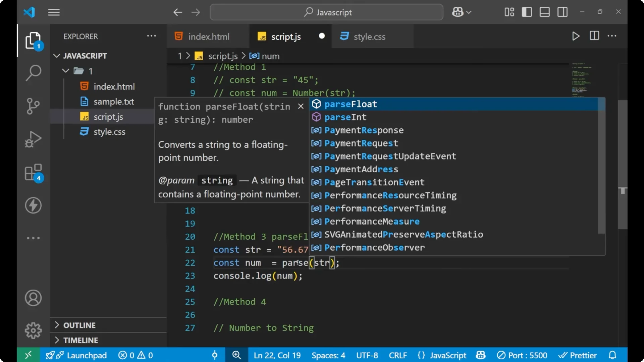The image size is (644, 362).
Task: Open the Run and Debug icon
Action: [x=33, y=139]
